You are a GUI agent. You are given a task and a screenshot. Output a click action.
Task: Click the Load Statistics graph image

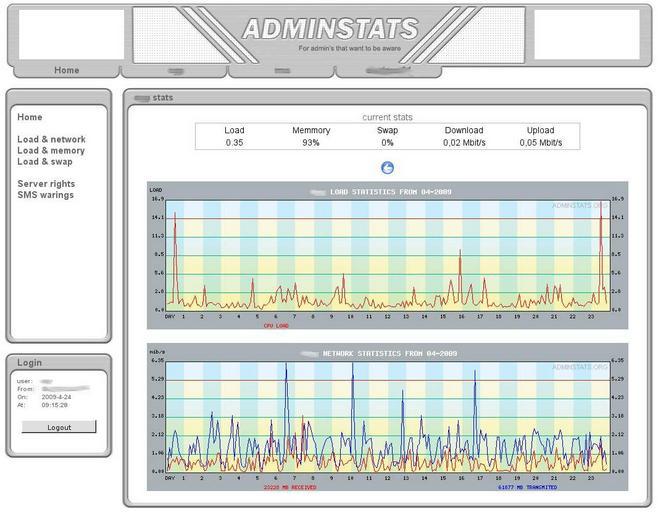click(x=386, y=255)
